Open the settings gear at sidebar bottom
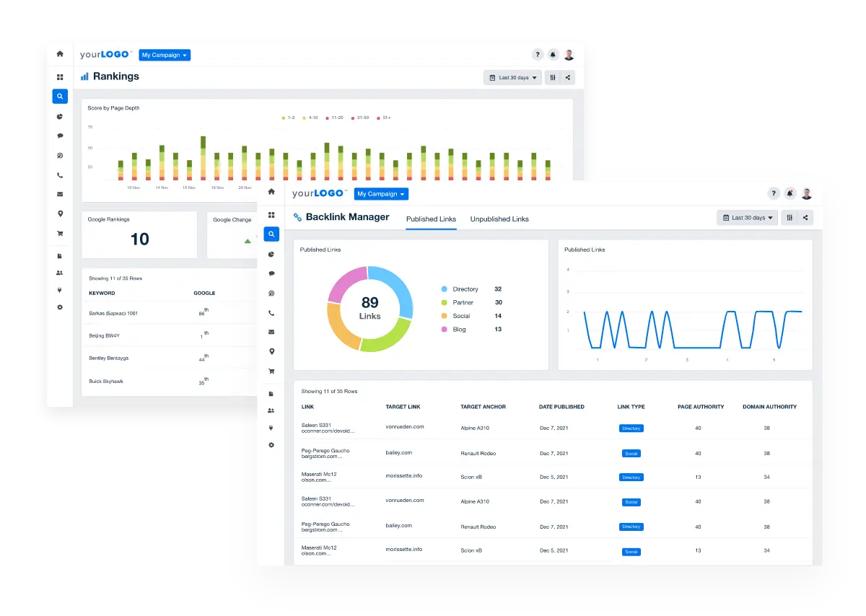 [271, 445]
